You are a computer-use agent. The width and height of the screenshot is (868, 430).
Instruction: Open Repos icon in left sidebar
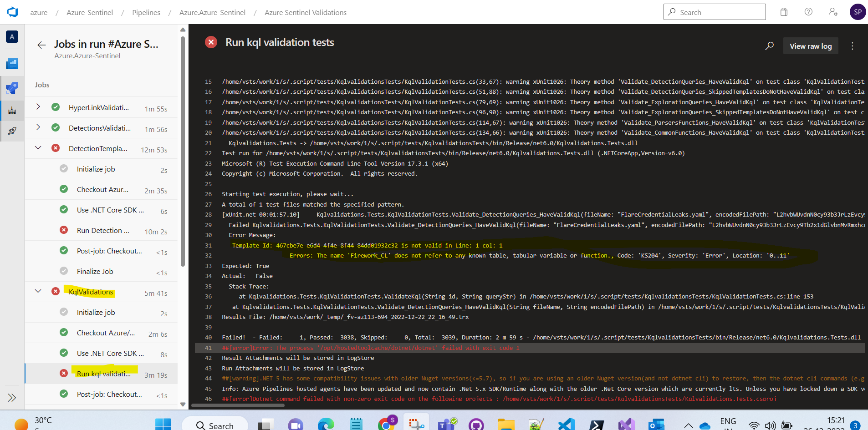pos(12,88)
